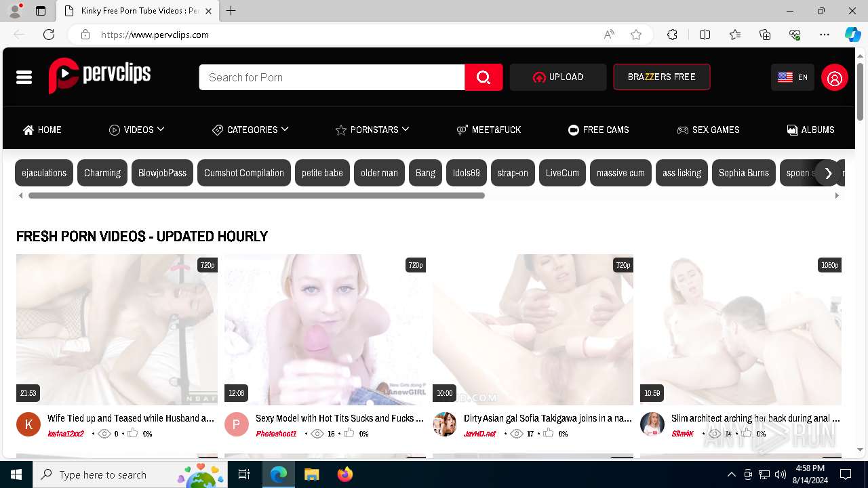The width and height of the screenshot is (868, 488).
Task: Click the K avatar of karina12xx2
Action: point(28,424)
